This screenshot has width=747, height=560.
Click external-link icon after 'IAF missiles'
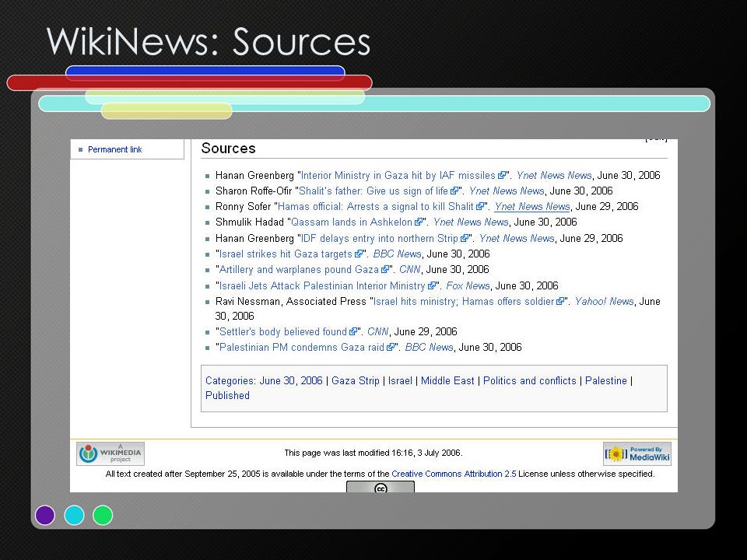pyautogui.click(x=502, y=176)
